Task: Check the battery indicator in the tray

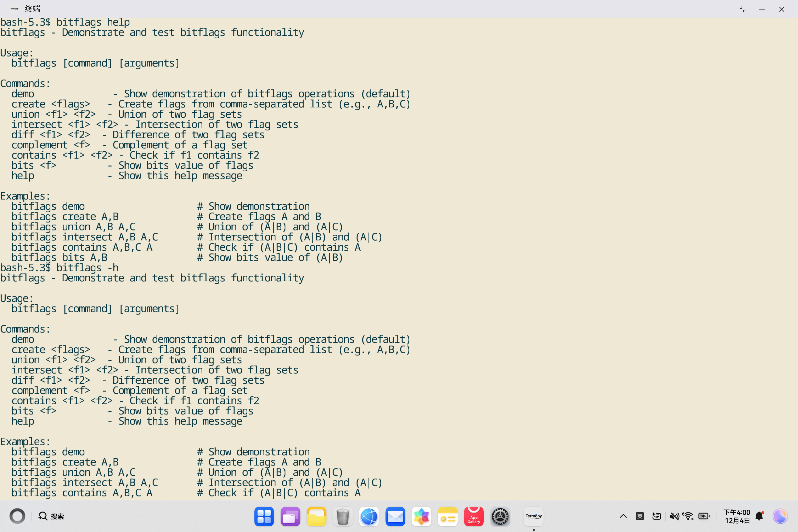Action: [x=704, y=516]
